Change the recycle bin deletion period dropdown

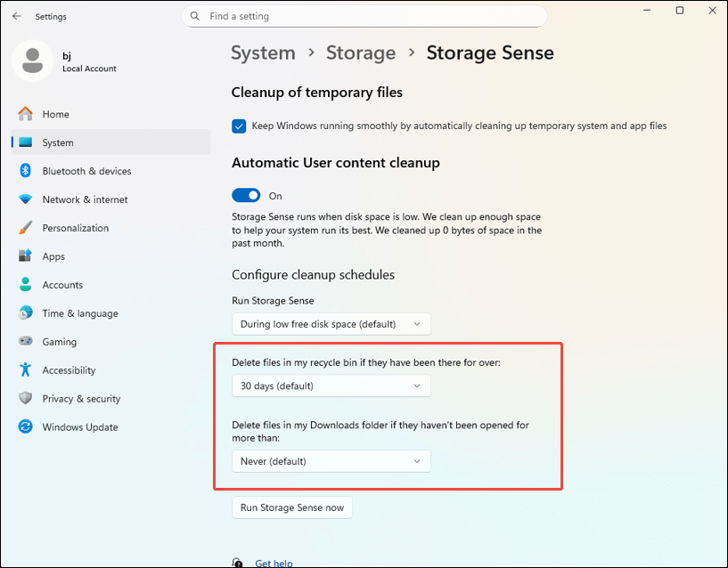coord(331,385)
